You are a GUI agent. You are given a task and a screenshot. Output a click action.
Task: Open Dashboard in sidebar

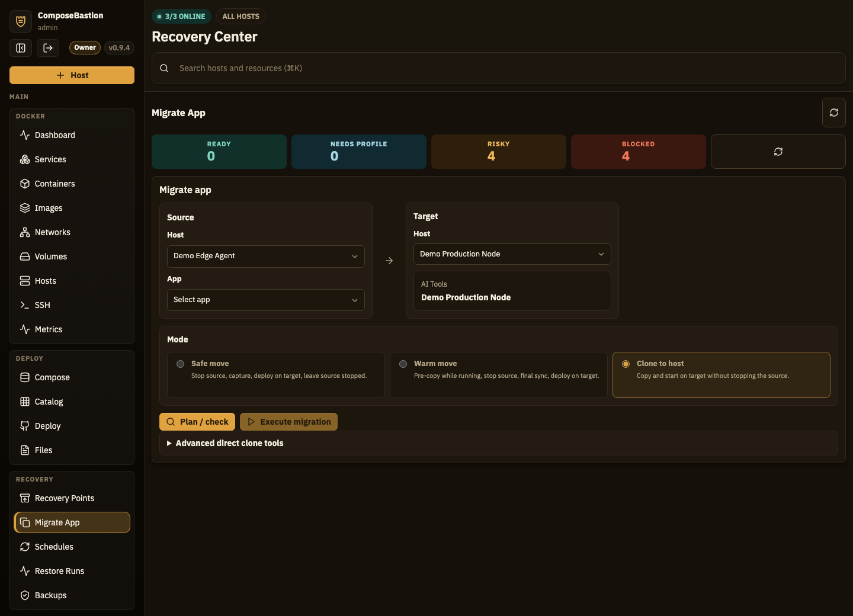click(72, 135)
